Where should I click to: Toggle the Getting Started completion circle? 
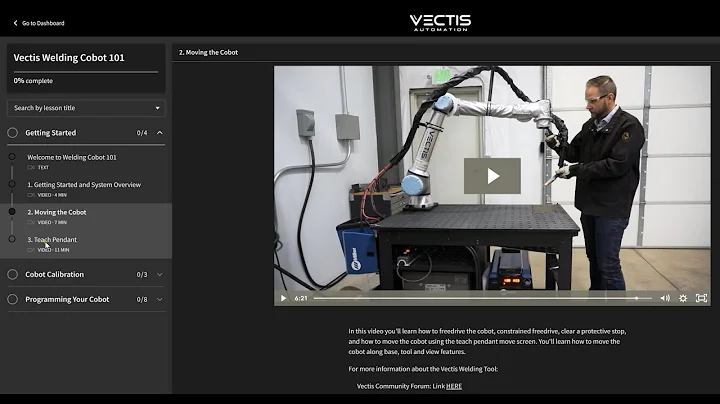[x=12, y=133]
